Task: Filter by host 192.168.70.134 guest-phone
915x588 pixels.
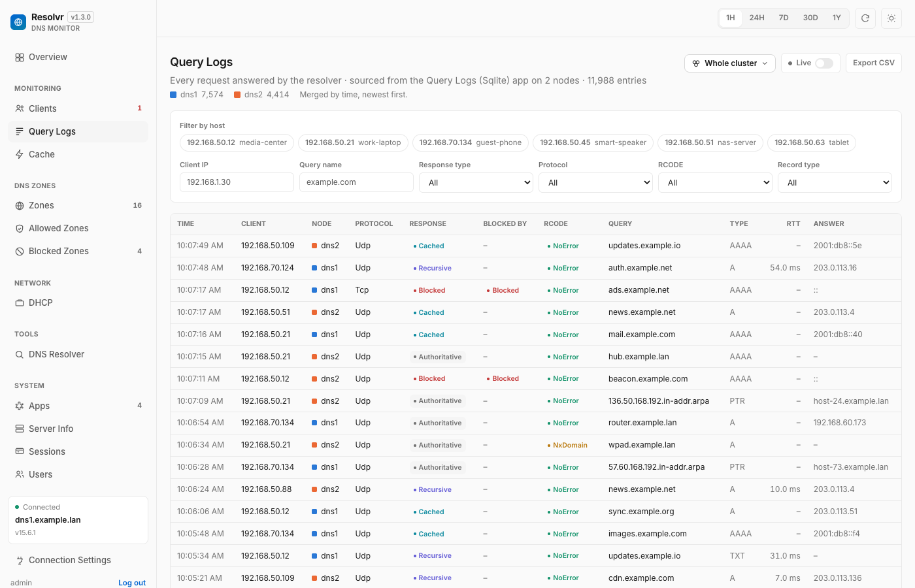Action: 471,142
